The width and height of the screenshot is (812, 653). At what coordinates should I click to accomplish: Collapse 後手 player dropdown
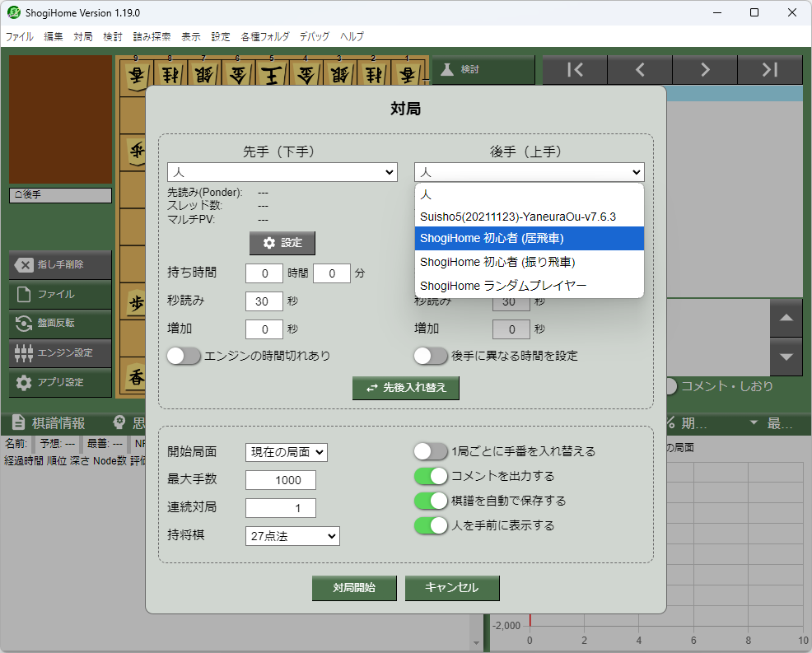pos(530,172)
